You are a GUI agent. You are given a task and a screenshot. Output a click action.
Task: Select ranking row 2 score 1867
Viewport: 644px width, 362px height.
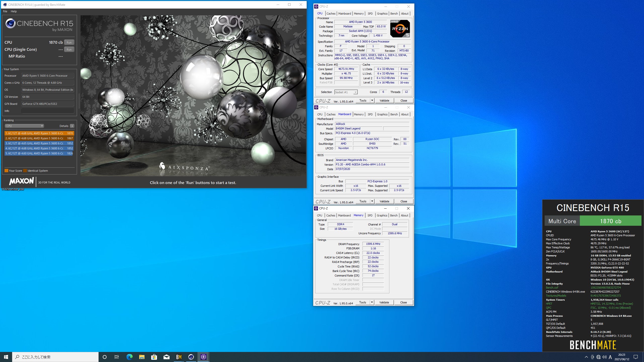click(39, 138)
